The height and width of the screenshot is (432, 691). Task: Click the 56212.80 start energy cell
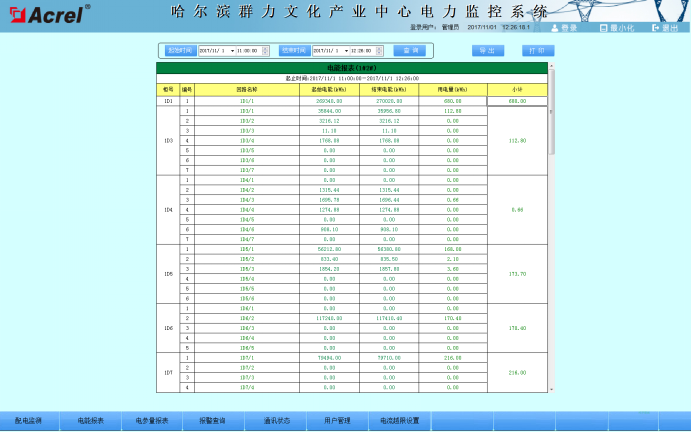[x=329, y=249]
